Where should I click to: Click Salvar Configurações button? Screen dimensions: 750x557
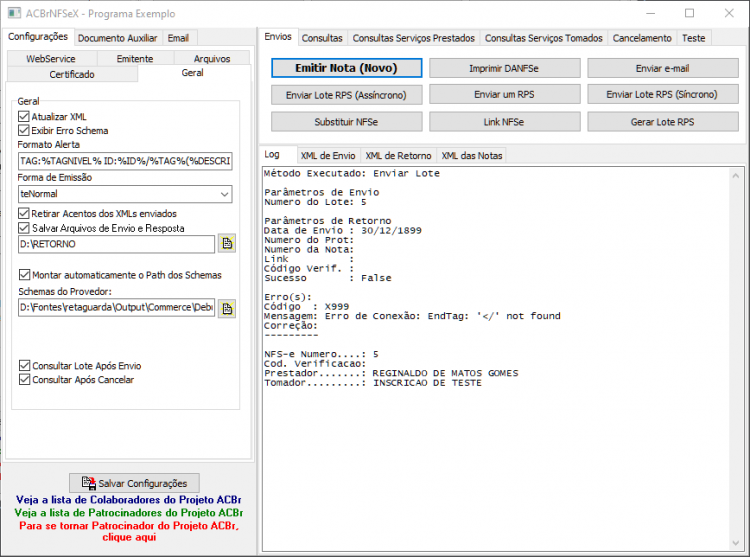tap(134, 483)
